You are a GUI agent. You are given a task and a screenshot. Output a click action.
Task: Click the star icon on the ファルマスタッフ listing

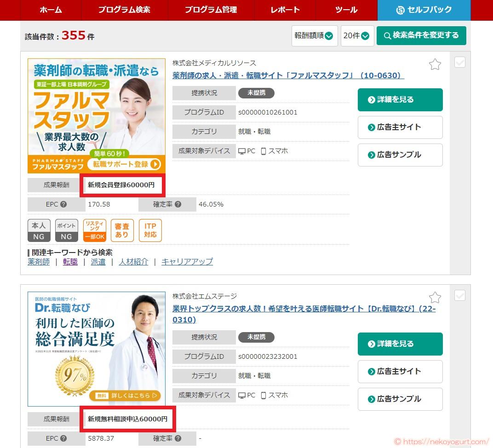pyautogui.click(x=435, y=65)
